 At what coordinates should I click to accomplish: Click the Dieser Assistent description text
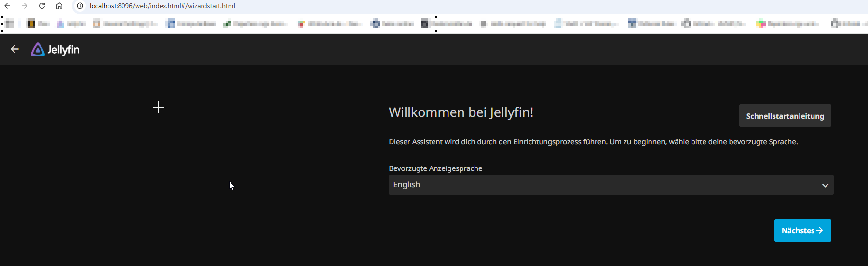coord(593,142)
